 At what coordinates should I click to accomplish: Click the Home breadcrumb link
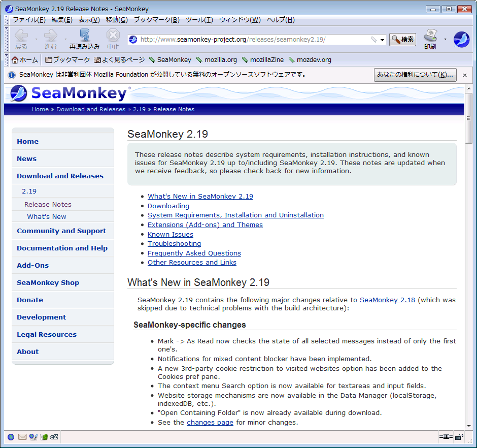coord(40,109)
